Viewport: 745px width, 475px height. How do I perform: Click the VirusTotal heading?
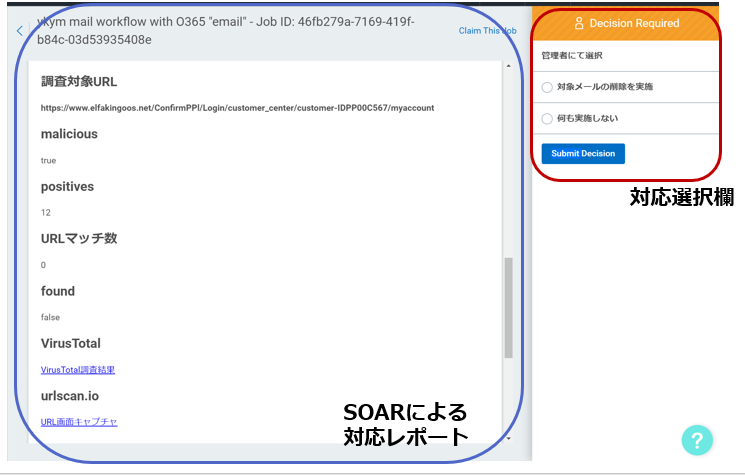tap(71, 343)
